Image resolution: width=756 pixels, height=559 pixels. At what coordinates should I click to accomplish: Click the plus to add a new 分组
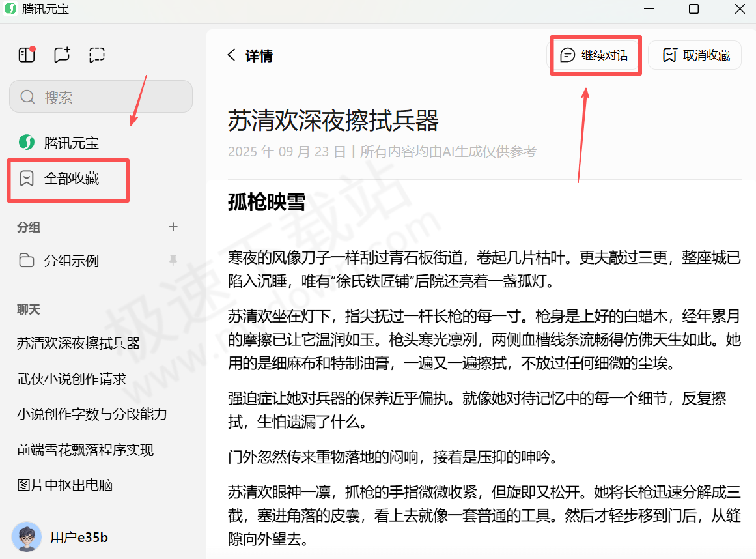click(173, 227)
